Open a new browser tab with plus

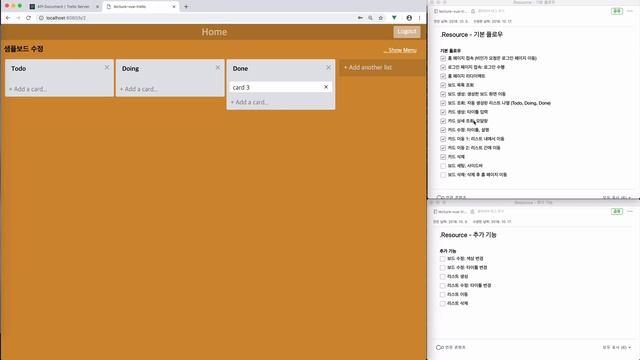click(x=186, y=7)
